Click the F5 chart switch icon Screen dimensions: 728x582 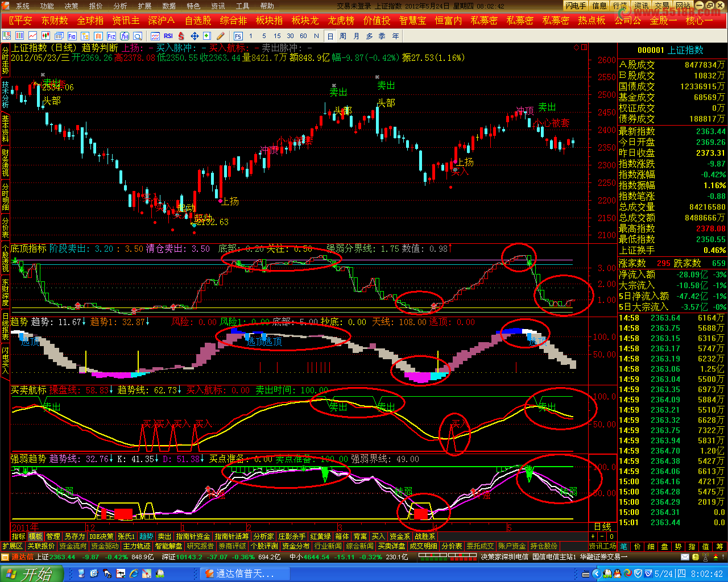click(238, 36)
